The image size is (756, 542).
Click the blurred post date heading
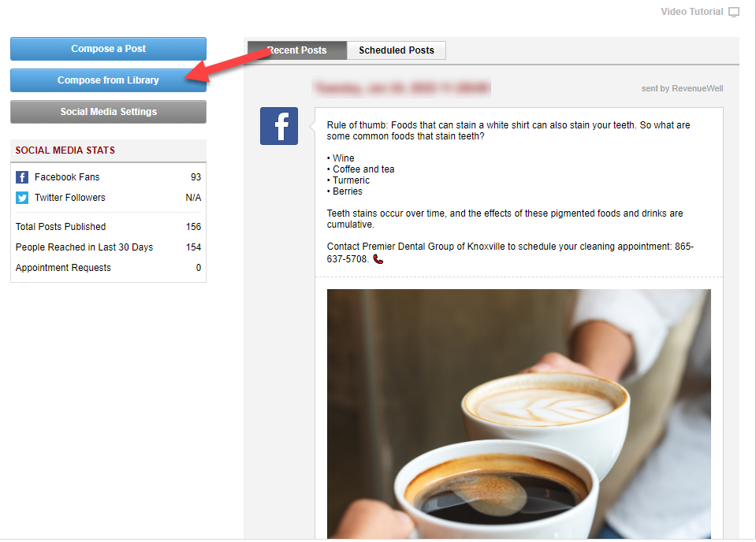point(401,88)
